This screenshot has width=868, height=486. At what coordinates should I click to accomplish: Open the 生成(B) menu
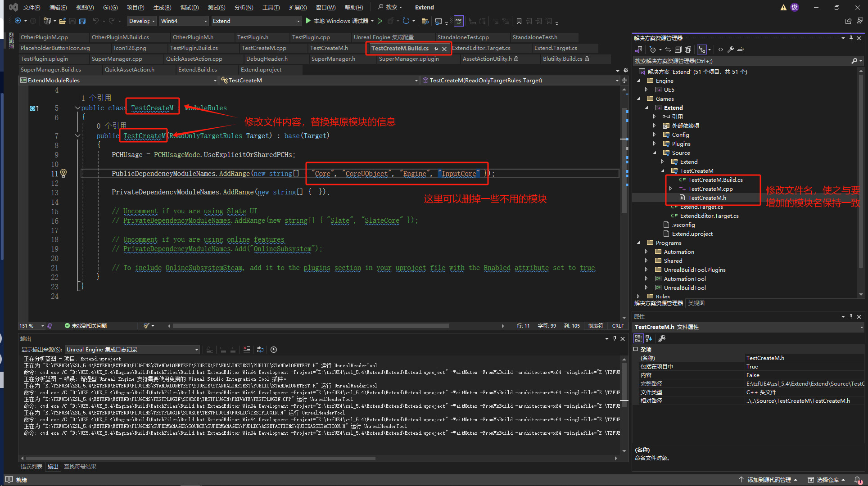162,7
